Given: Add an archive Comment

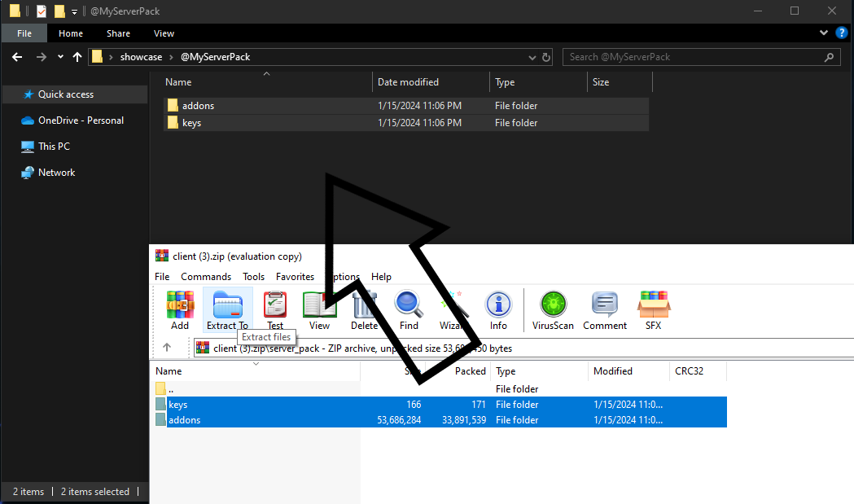Looking at the screenshot, I should (x=605, y=309).
